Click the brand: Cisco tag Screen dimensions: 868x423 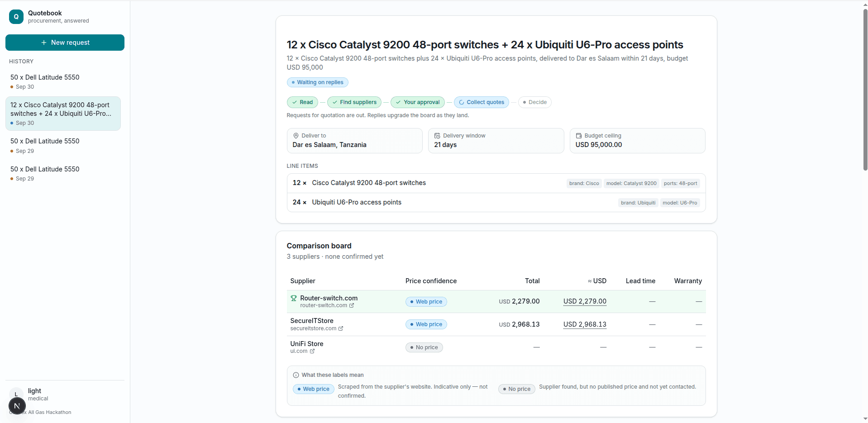(584, 183)
